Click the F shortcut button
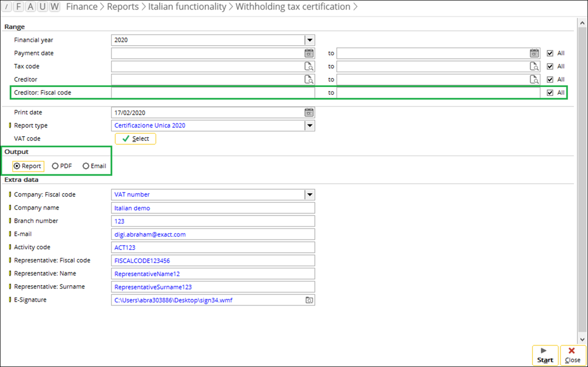This screenshot has height=367, width=588. [x=19, y=6]
